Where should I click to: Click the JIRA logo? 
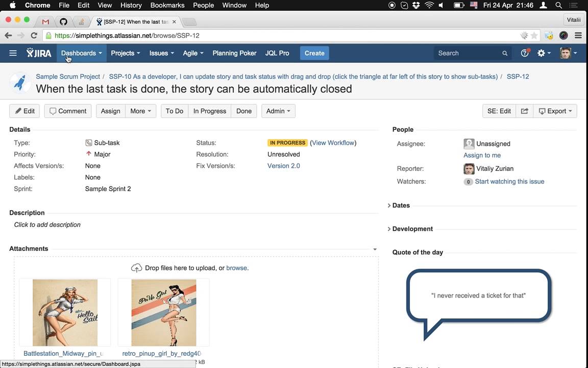39,53
